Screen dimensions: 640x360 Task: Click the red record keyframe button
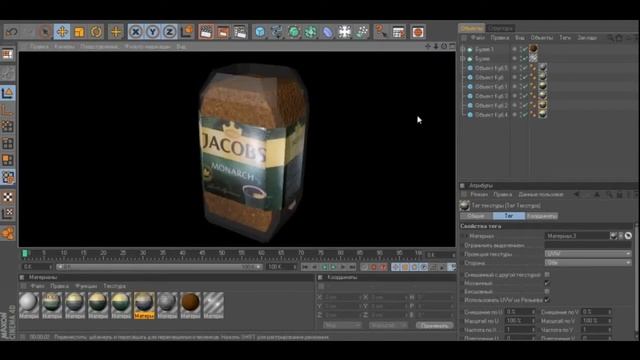[x=373, y=267]
